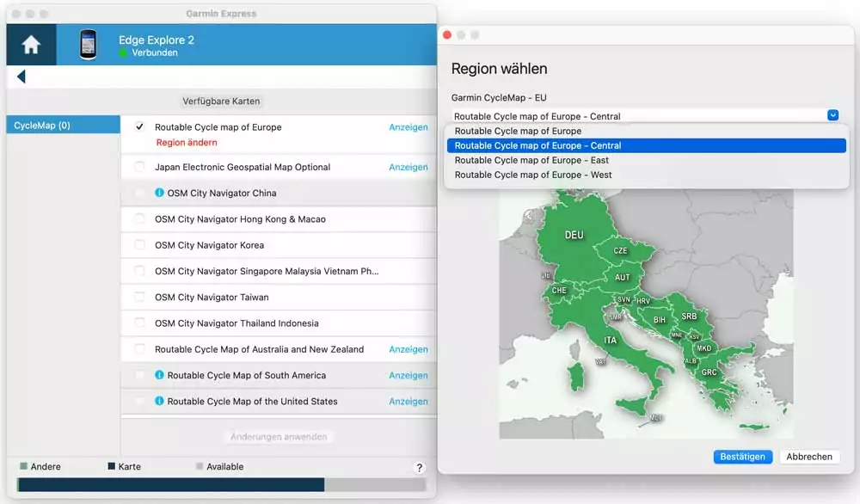
Task: Go back with the left arrow
Action: point(21,77)
